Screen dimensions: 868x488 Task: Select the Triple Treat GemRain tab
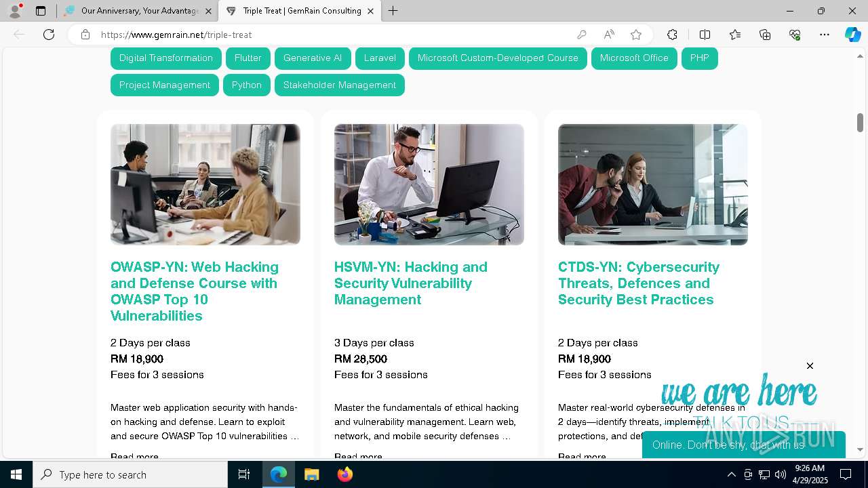[x=301, y=11]
